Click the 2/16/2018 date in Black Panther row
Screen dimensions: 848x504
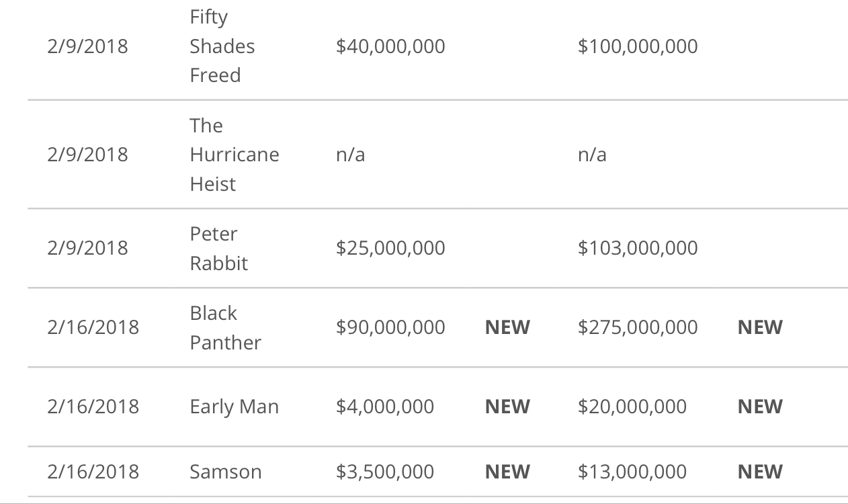coord(93,327)
